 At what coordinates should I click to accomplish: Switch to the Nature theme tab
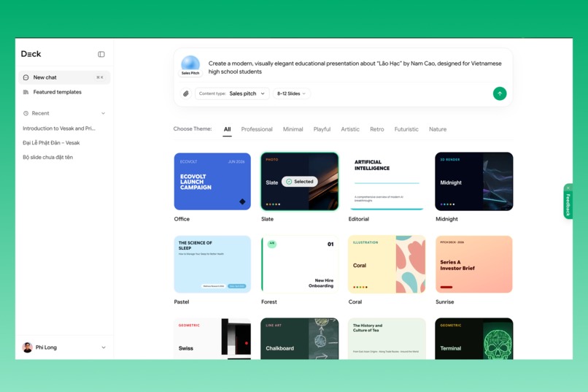[x=438, y=129]
